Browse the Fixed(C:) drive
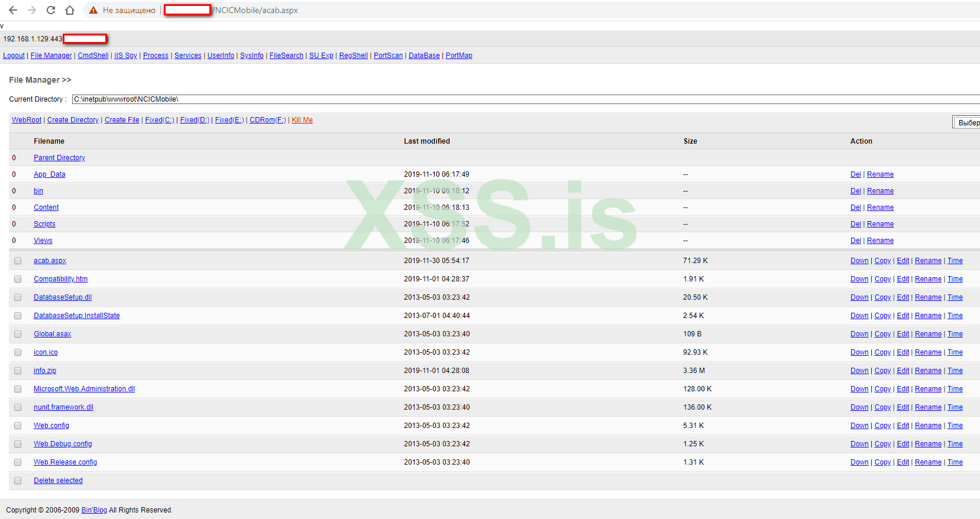980x519 pixels. pyautogui.click(x=160, y=120)
